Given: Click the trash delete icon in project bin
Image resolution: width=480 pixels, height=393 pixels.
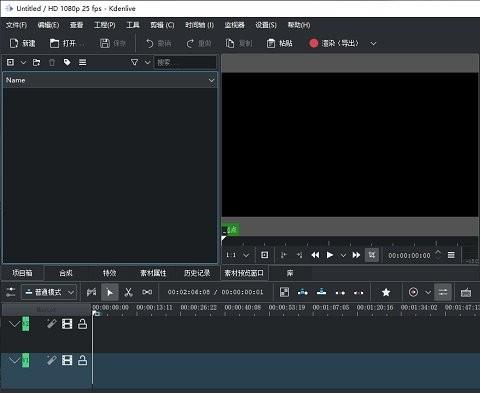Looking at the screenshot, I should 52,62.
